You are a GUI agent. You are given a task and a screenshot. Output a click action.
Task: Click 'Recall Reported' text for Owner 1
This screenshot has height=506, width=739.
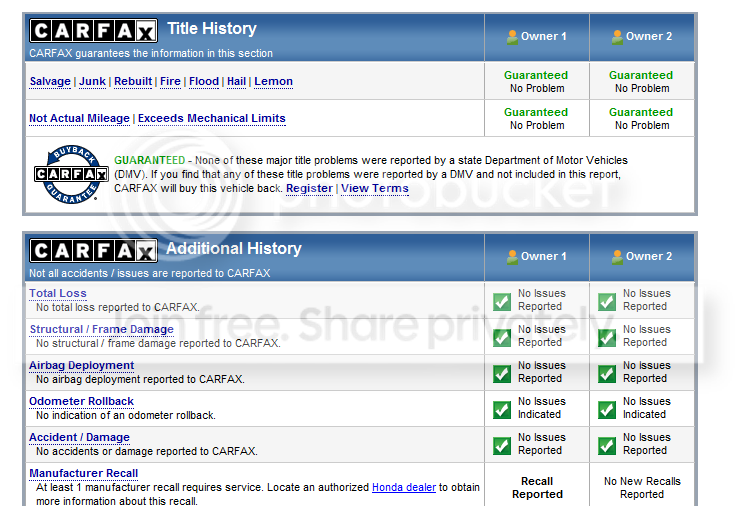tap(537, 488)
